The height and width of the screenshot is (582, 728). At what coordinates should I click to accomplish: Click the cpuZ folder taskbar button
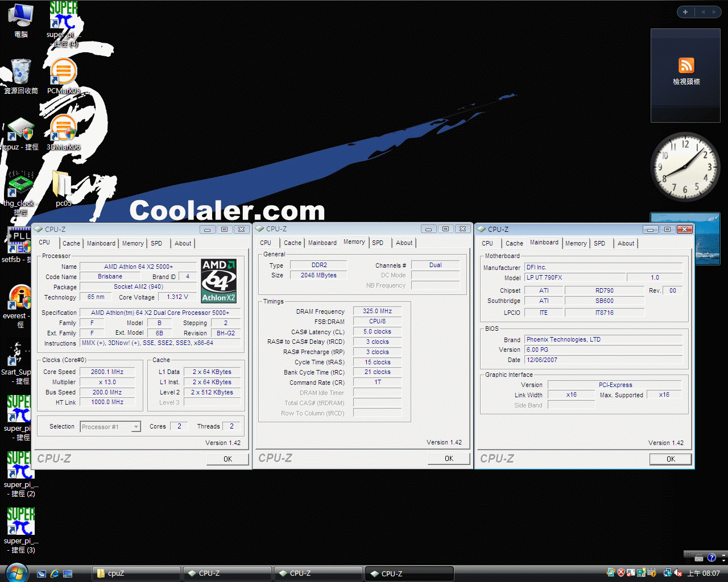136,573
